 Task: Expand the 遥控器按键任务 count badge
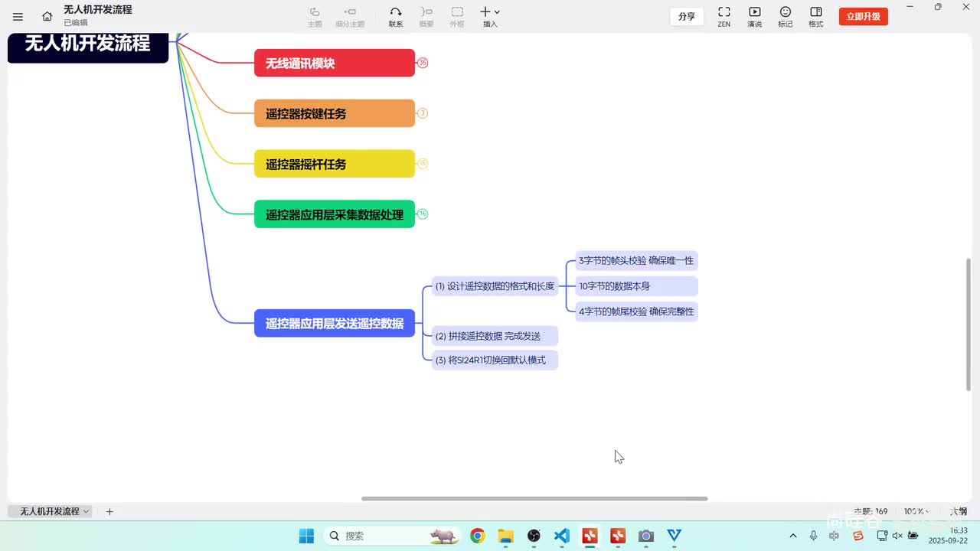pos(423,113)
